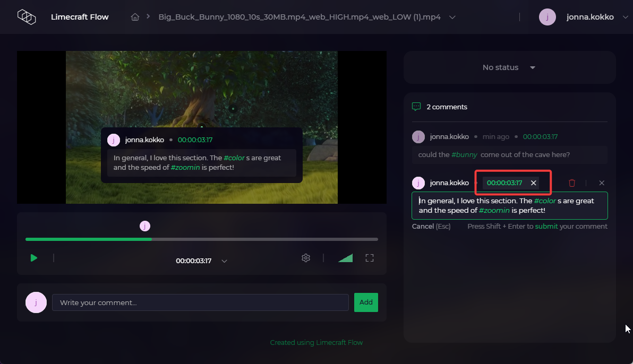The width and height of the screenshot is (633, 364).
Task: Click the jonna.kokko avatar in the header
Action: point(548,17)
